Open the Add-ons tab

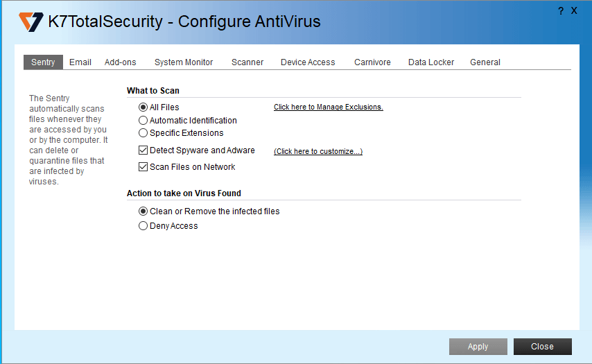coord(121,62)
